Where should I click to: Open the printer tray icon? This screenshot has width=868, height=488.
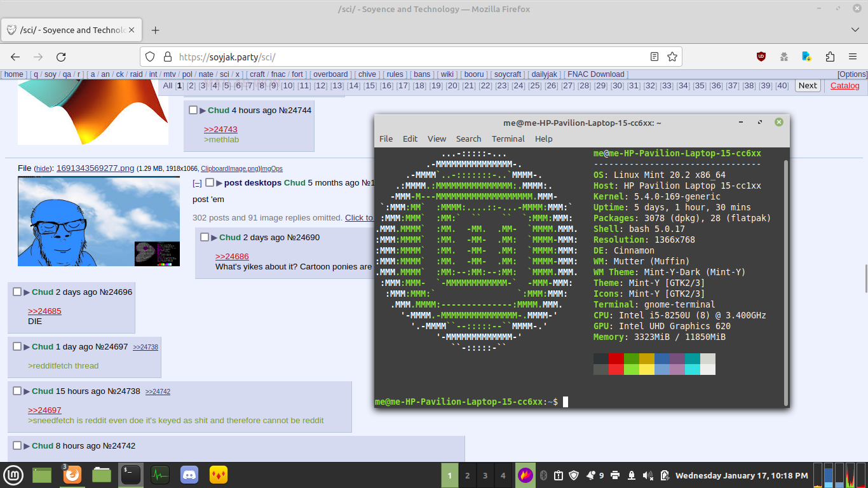[x=615, y=475]
